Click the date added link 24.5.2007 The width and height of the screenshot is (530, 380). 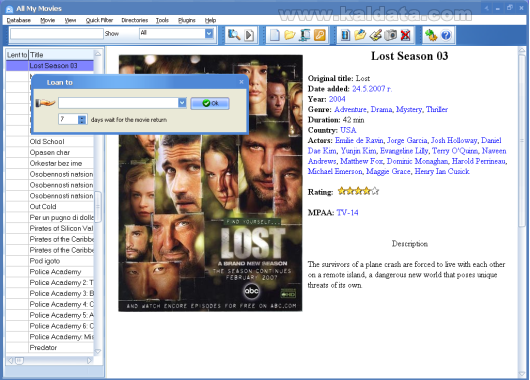(x=371, y=89)
